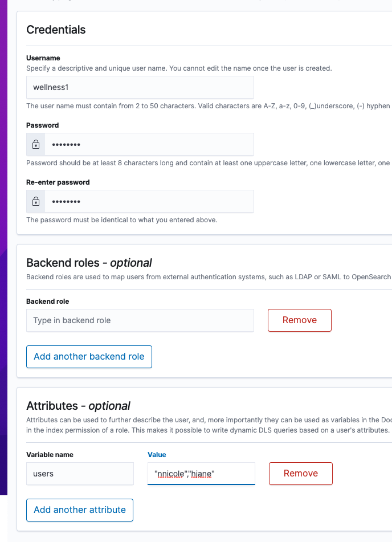
Task: Add another attribute
Action: (80, 510)
